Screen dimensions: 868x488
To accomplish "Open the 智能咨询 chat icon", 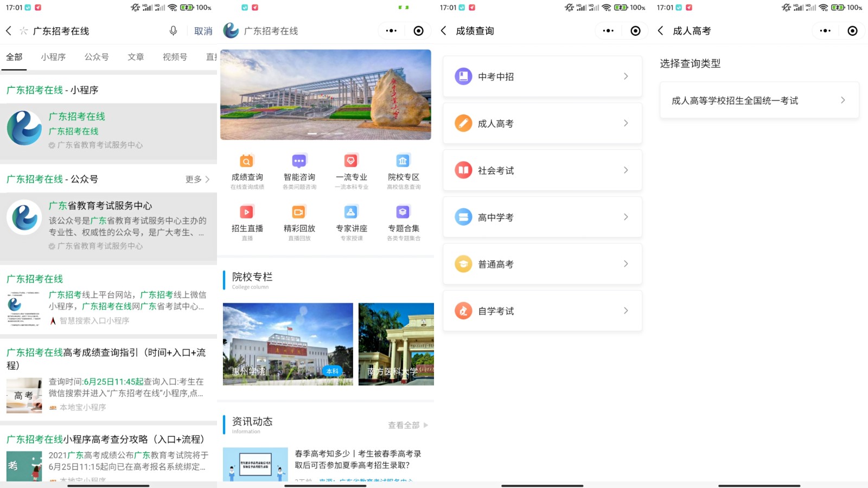I will [299, 161].
